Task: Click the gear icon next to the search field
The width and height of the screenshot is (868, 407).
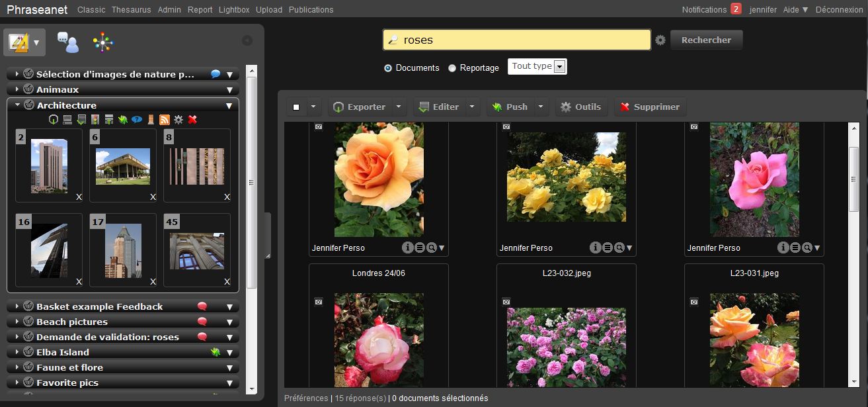Action: 660,40
